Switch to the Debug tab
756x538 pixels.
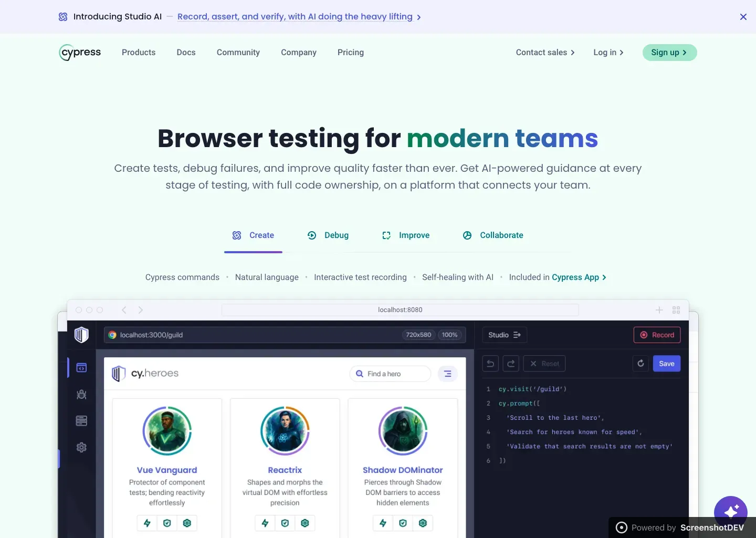pos(328,235)
